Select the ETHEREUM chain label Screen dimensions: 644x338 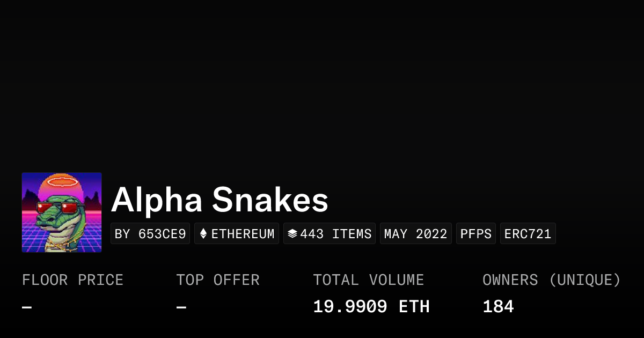click(x=243, y=234)
